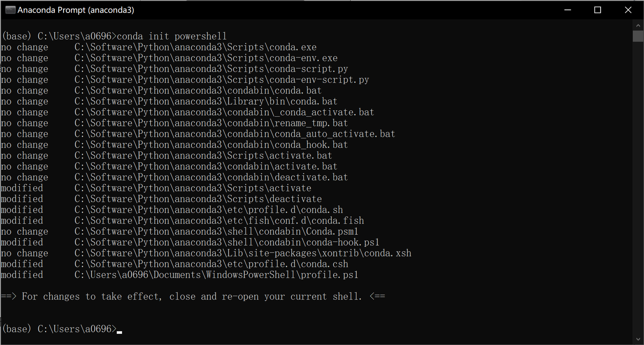Click the Scripts\conda.exe path line
The height and width of the screenshot is (345, 644).
point(195,47)
